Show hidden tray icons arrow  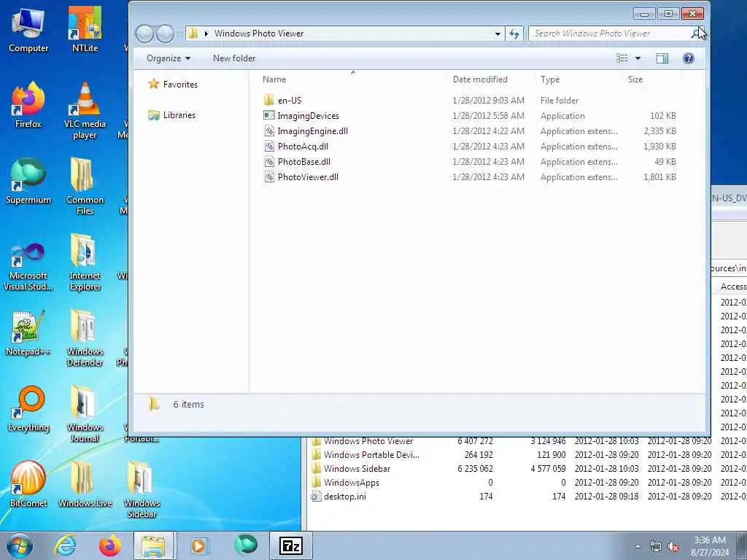click(x=638, y=547)
